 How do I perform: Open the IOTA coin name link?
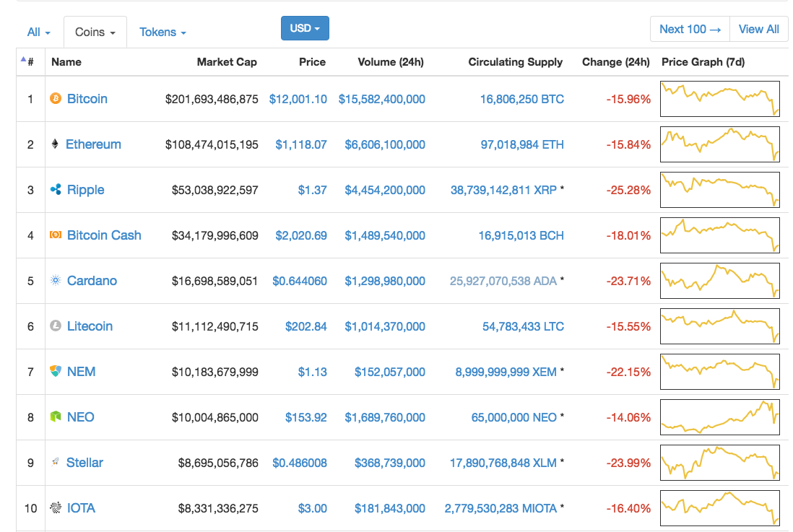81,508
